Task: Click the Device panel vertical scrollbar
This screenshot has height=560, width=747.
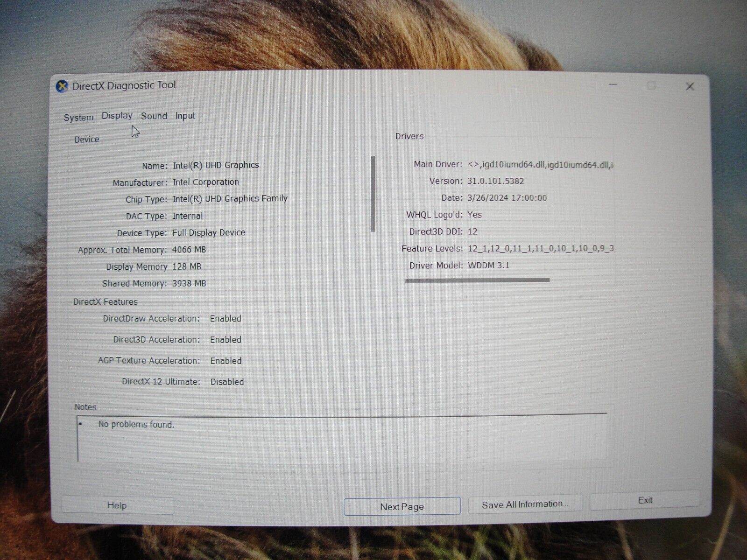Action: (373, 194)
